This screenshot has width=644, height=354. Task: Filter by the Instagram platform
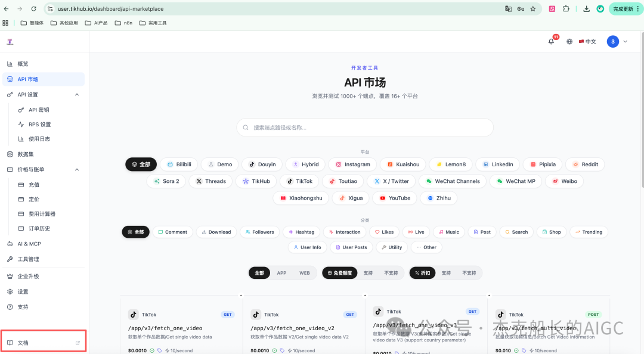point(353,164)
